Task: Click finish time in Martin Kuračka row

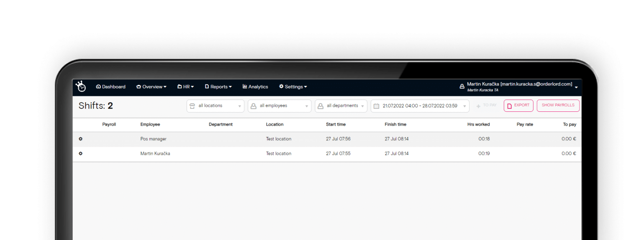Action: 397,154
